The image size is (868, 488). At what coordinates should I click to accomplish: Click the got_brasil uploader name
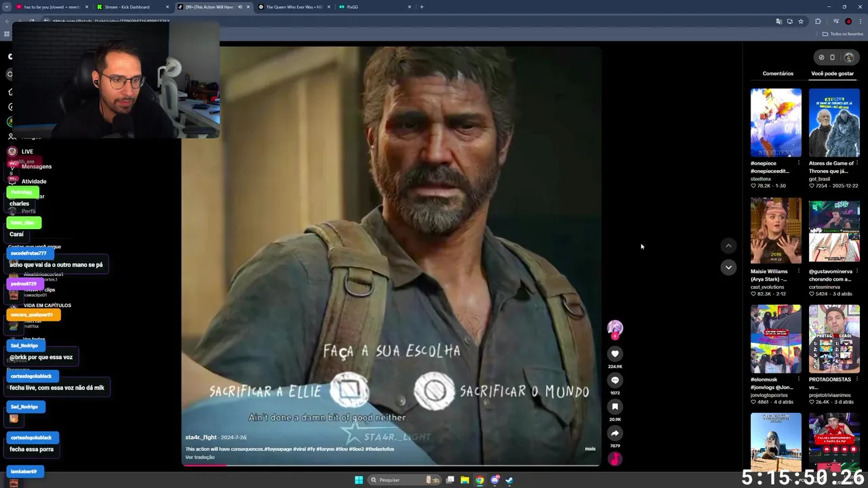coord(819,179)
